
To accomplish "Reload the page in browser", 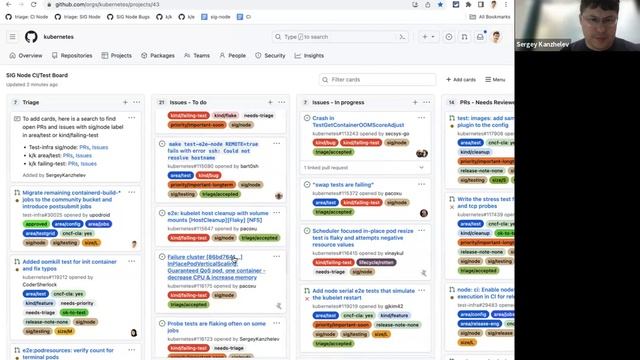I will pyautogui.click(x=33, y=4).
